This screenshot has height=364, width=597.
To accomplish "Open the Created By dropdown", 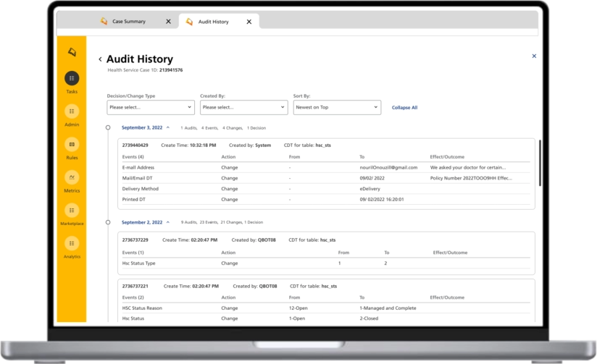I will click(x=244, y=107).
